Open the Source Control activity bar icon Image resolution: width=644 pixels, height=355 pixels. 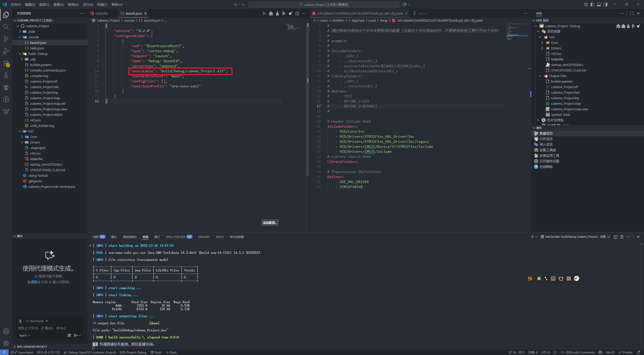pyautogui.click(x=6, y=39)
